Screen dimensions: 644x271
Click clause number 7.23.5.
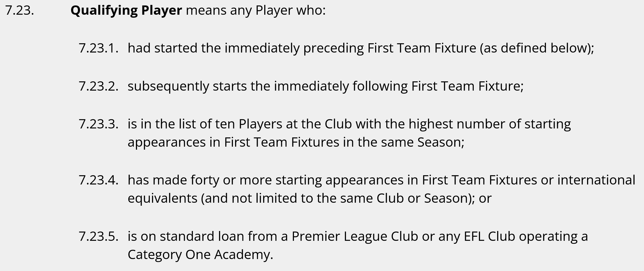pos(99,236)
